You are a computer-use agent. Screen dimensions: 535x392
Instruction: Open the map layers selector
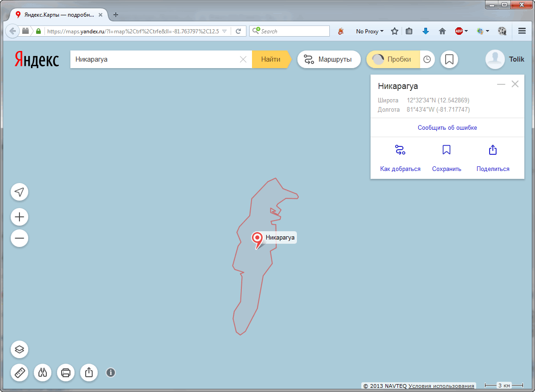[x=19, y=349]
